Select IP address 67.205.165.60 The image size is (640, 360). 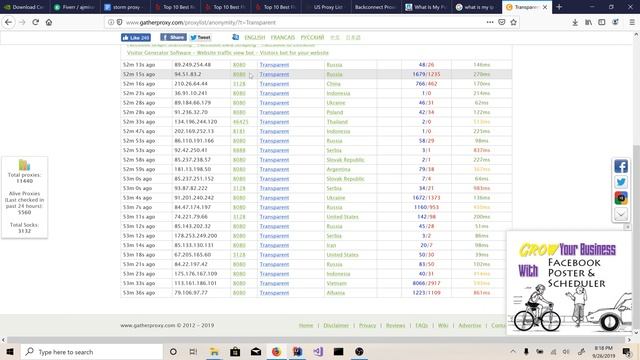point(193,255)
